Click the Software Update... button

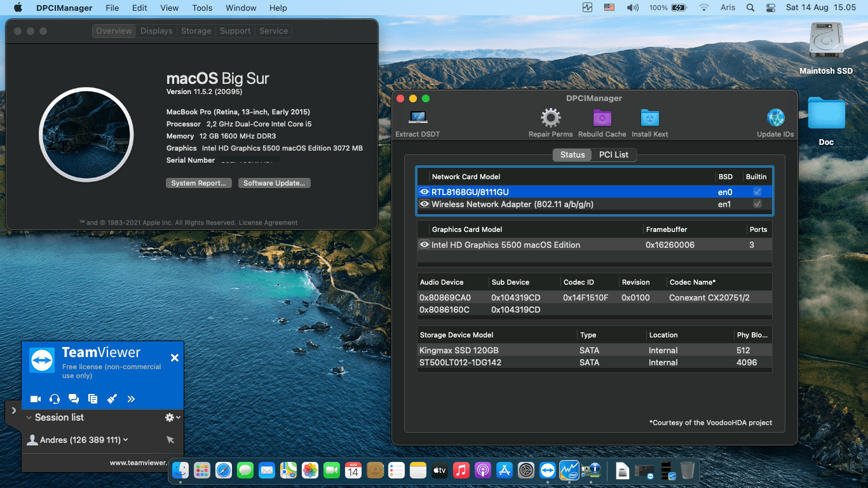(275, 183)
